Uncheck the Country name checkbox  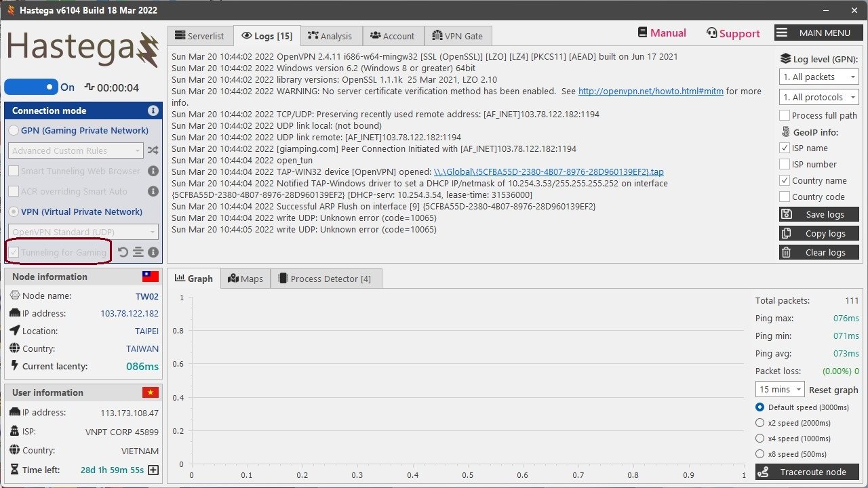click(785, 180)
